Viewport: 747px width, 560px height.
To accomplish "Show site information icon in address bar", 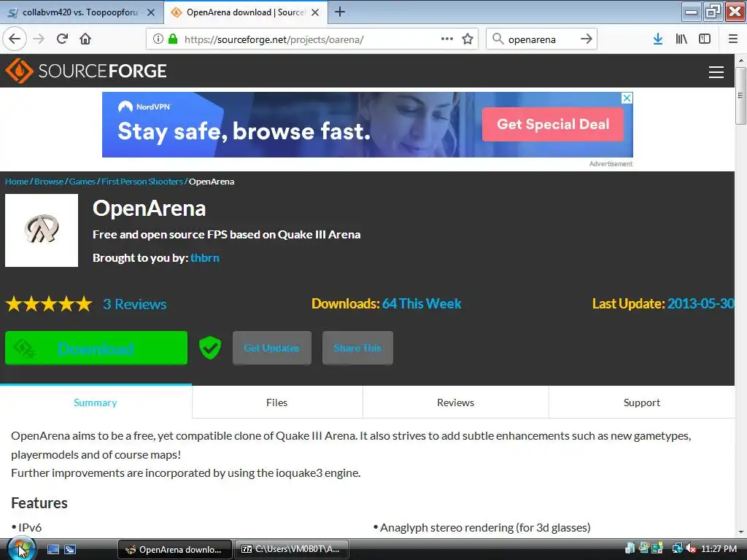I will click(158, 39).
